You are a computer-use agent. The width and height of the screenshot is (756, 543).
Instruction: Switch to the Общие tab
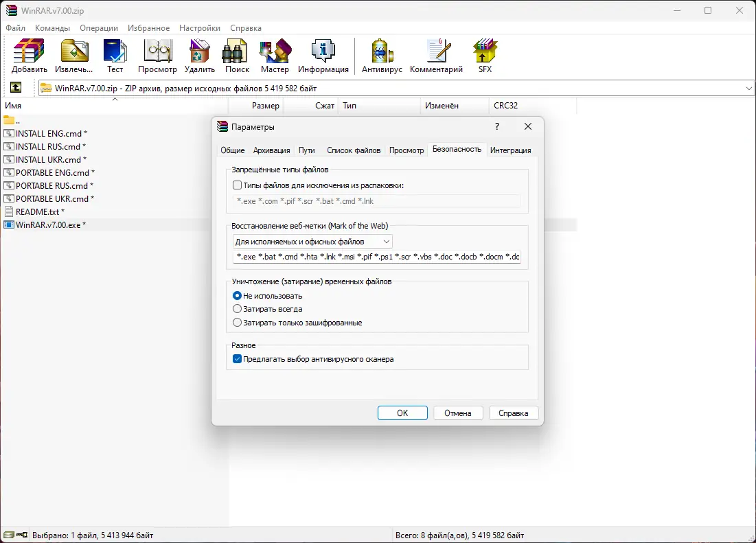coord(232,150)
